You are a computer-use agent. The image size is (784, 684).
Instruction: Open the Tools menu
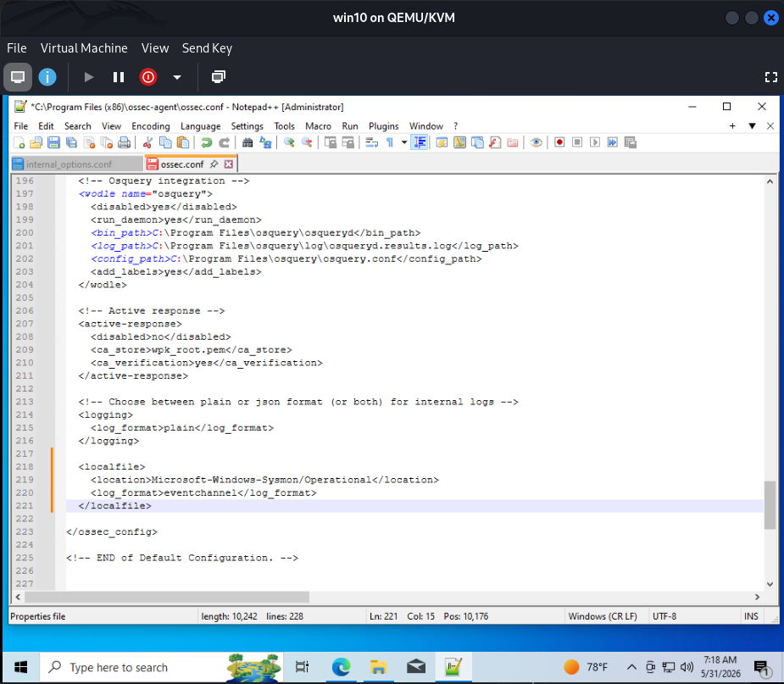click(285, 126)
